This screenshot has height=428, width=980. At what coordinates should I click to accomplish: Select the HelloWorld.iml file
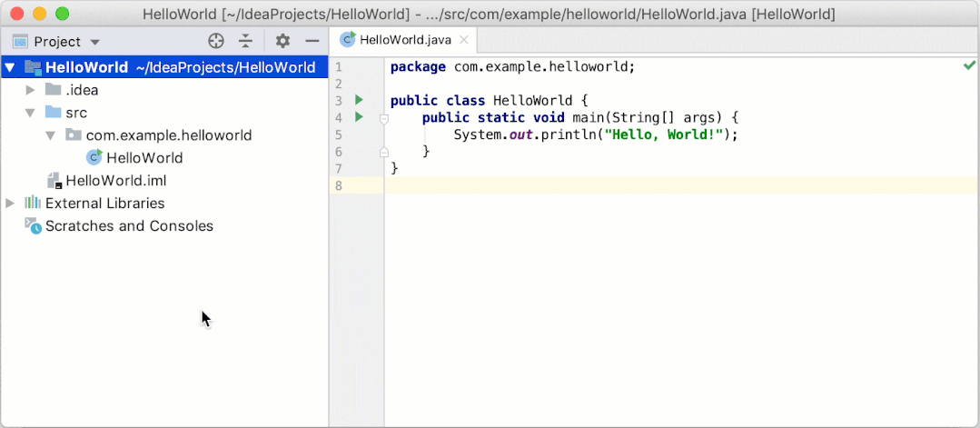pos(115,181)
